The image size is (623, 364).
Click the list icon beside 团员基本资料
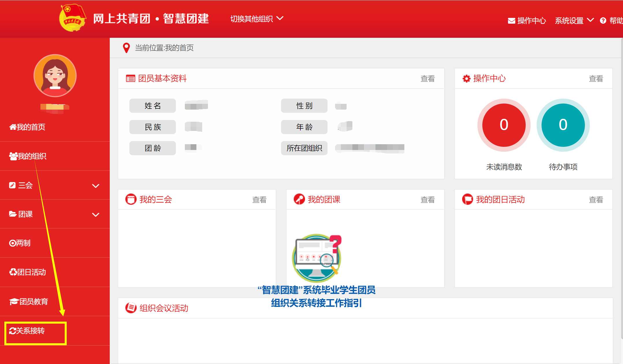[131, 78]
